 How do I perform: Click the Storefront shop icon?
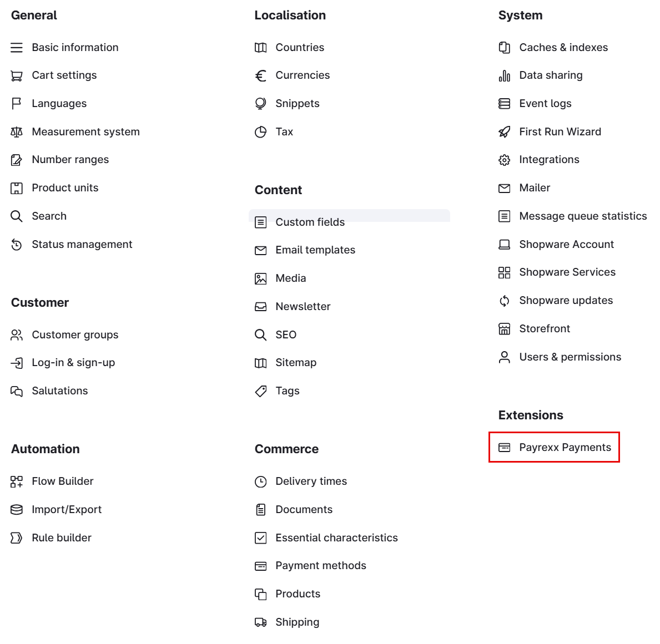[x=504, y=329]
